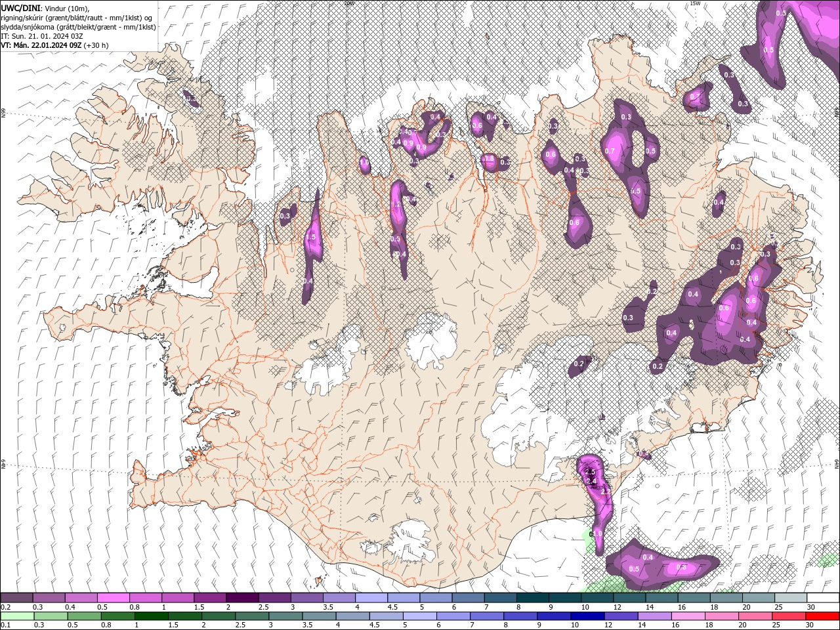Click the 'slydda/snjókoma' description line
The image size is (840, 630).
(78, 27)
